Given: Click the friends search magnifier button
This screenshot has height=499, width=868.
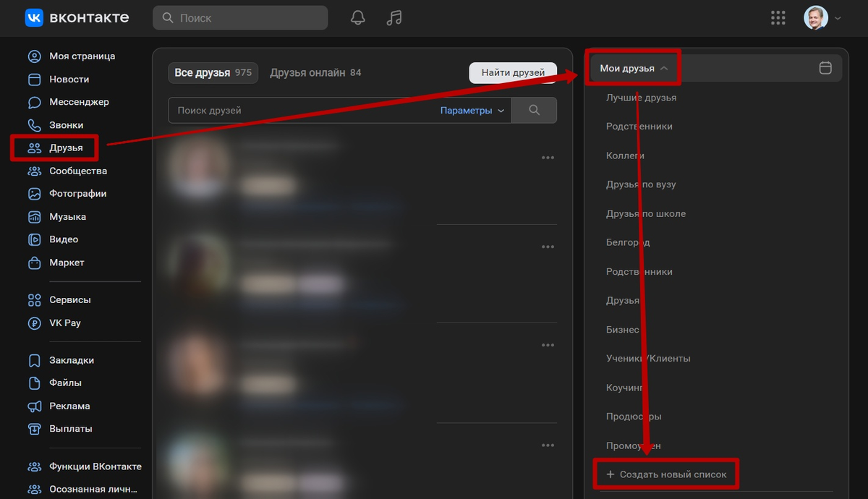Looking at the screenshot, I should (535, 110).
